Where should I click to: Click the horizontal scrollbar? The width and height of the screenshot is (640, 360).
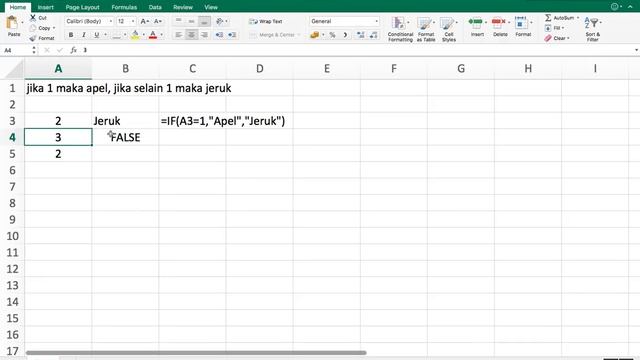tap(196, 353)
